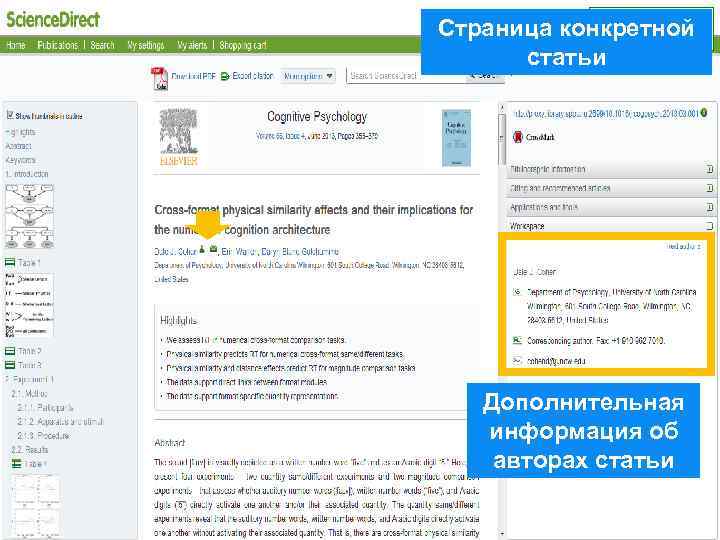
Task: Click the affiliation icon in author panel
Action: point(517,292)
